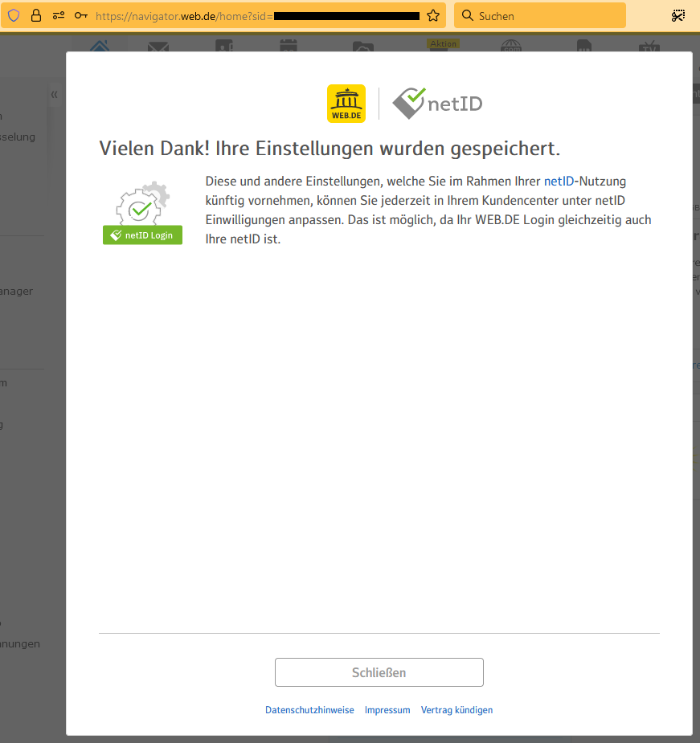Click the dimmed cloud folder icon
Screen dimensions: 700x743
(x=363, y=47)
